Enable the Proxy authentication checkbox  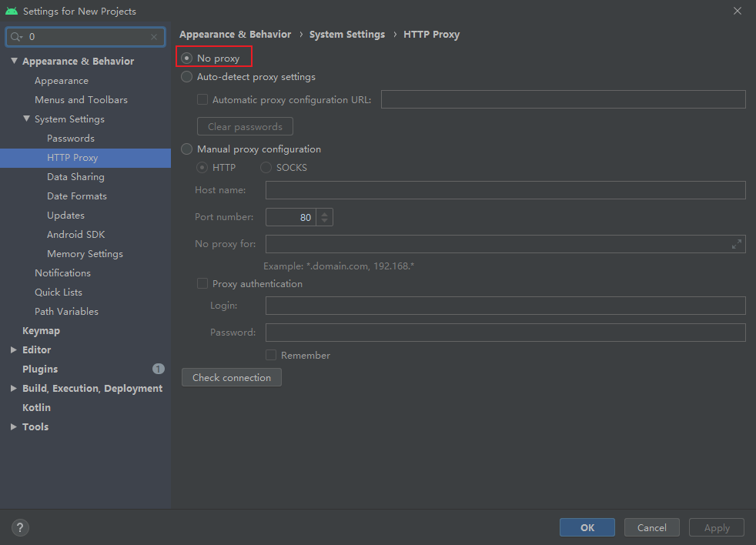(x=202, y=283)
